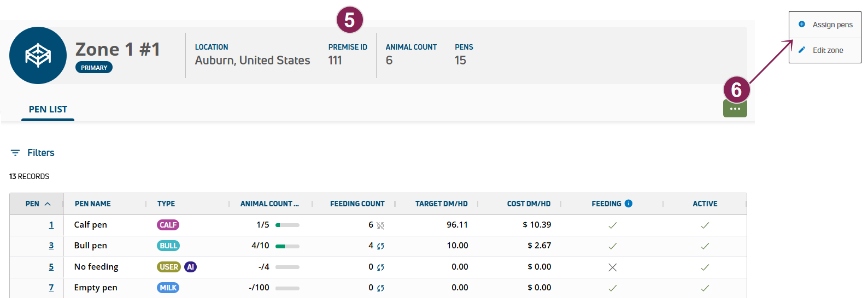Screen dimensions: 868x298
Task: Click the plus icon beside Assign pens
Action: 802,24
